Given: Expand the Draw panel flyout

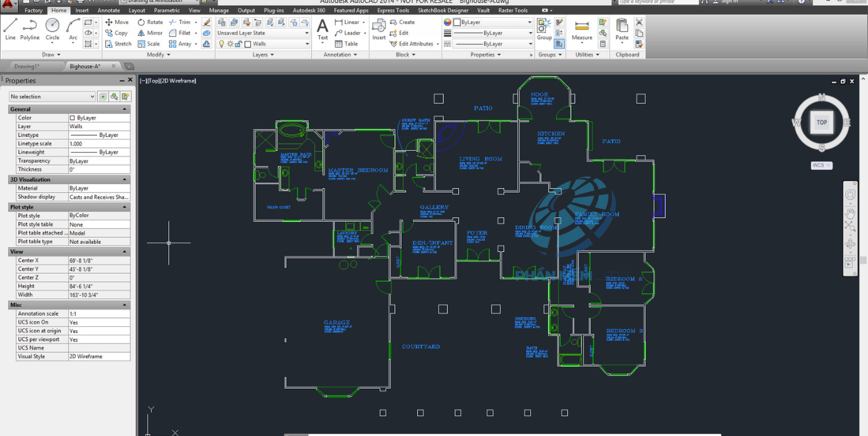Looking at the screenshot, I should (53, 54).
